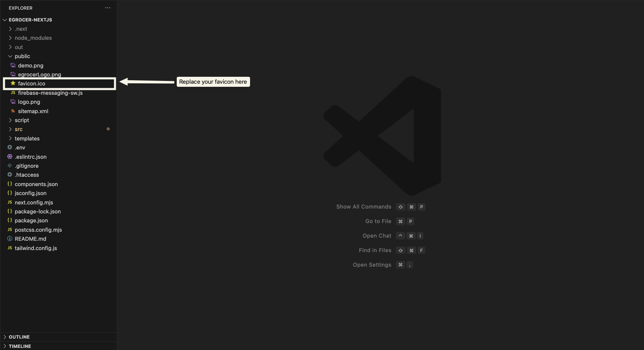Open the Explorer more actions ellipsis
This screenshot has height=350, width=644.
click(x=108, y=8)
